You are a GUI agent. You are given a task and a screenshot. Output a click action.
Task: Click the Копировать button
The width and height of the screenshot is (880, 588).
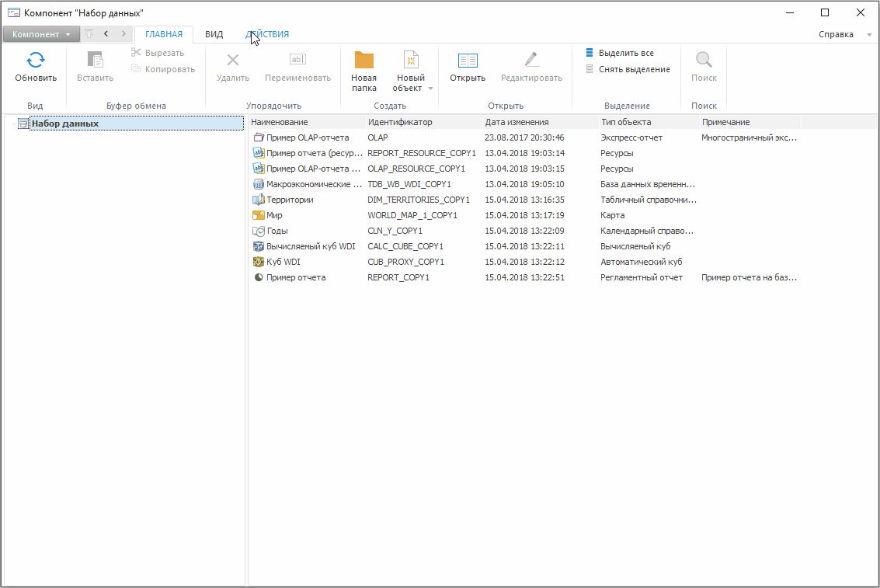[163, 69]
